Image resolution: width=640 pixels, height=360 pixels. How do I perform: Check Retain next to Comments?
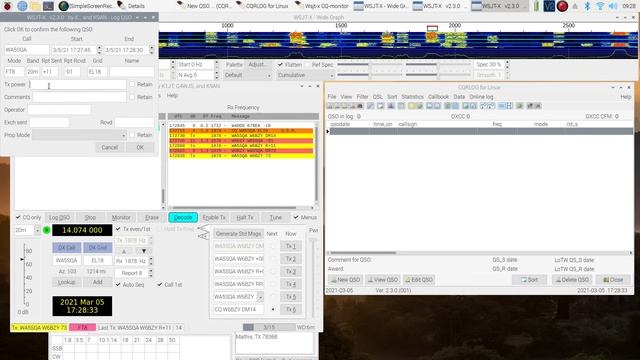[x=132, y=97]
